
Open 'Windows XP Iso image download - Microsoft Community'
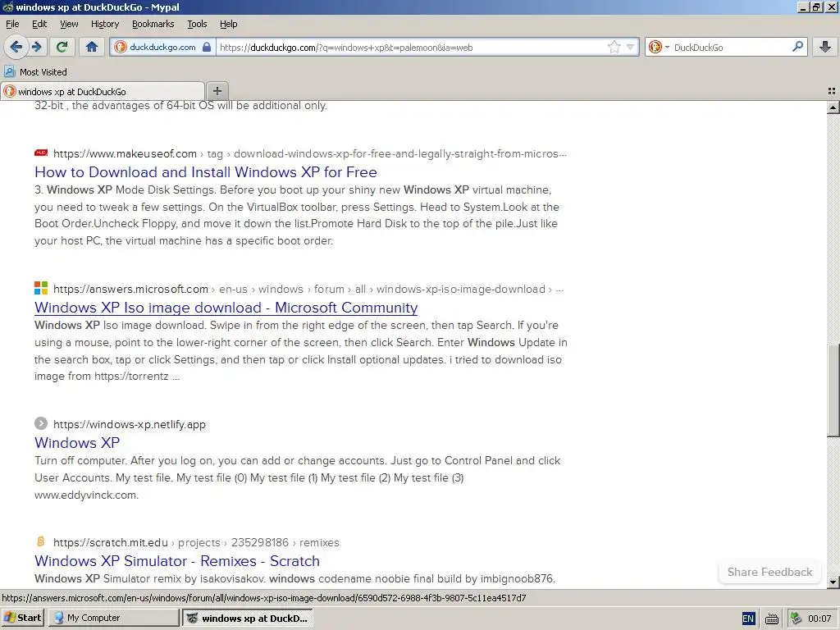[226, 308]
